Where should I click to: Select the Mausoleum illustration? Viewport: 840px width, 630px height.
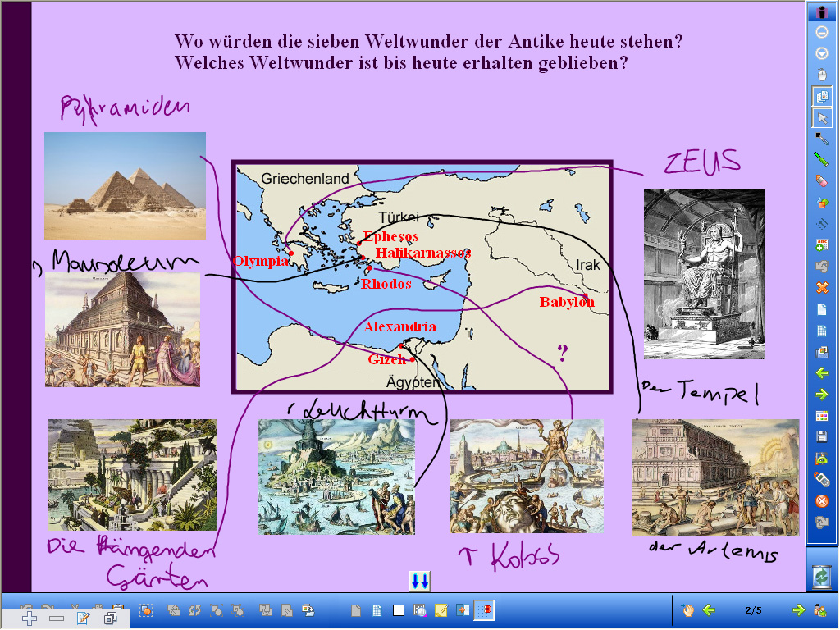(x=123, y=329)
